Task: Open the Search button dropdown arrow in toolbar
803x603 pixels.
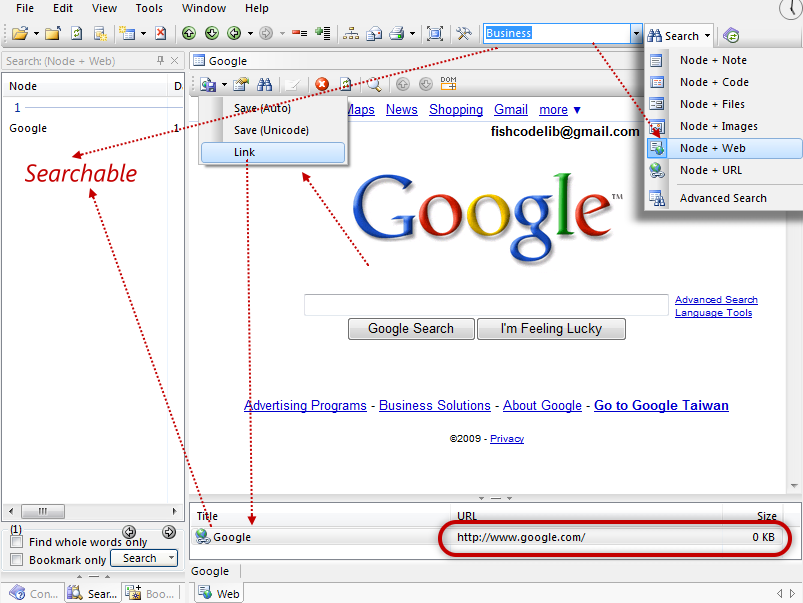Action: [707, 36]
